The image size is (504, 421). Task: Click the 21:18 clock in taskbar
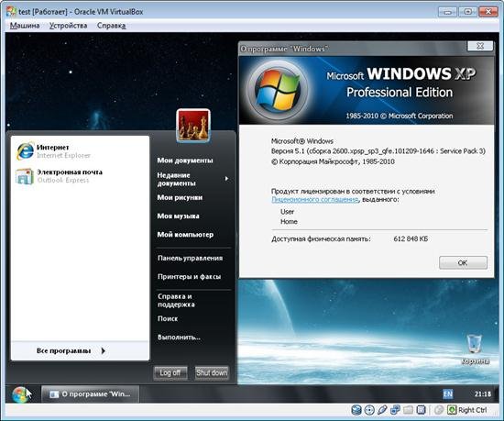(x=482, y=394)
